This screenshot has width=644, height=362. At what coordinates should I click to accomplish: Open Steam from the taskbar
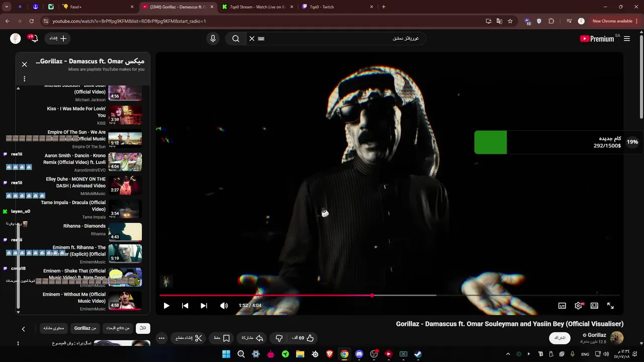[x=418, y=354]
